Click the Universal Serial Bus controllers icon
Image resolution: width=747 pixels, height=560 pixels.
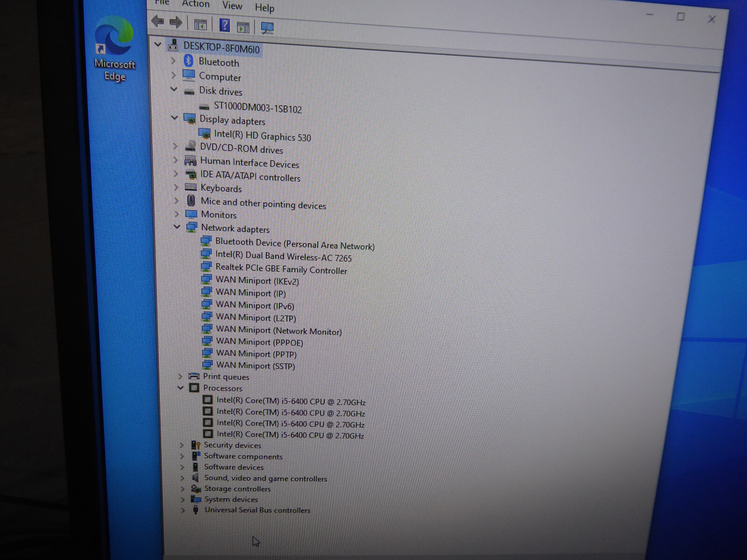[196, 510]
